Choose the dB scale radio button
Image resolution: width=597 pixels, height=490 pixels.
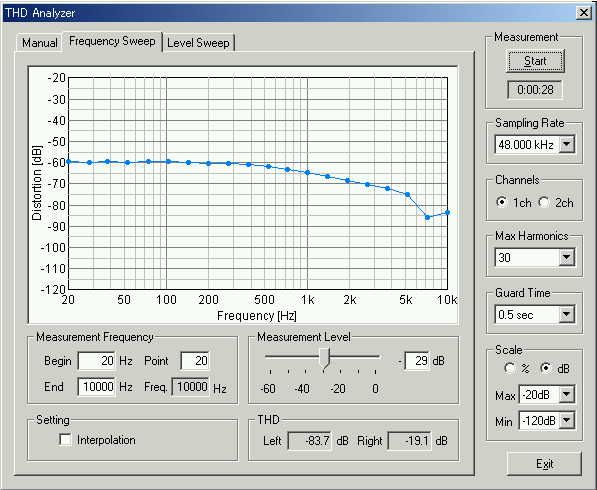[x=546, y=368]
